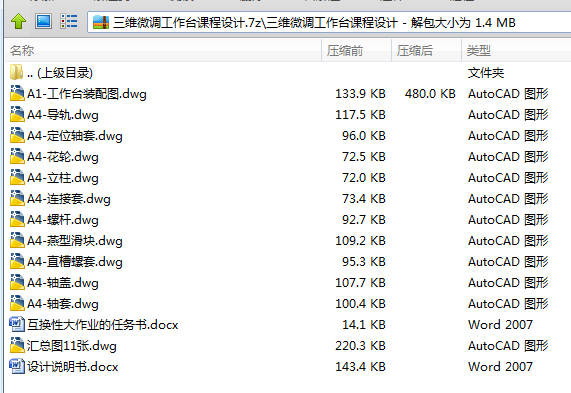
Task: Switch to large icon view button
Action: click(x=43, y=21)
